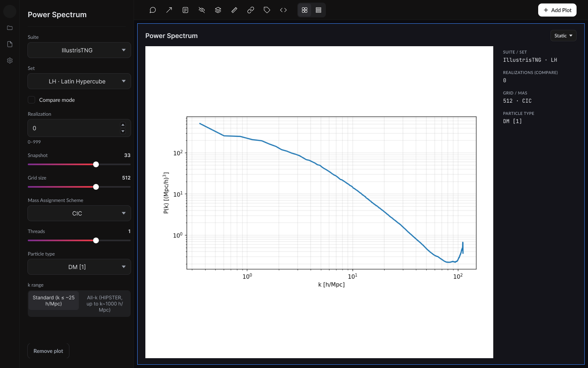Select All-k HIPSTER k range option

tap(105, 303)
